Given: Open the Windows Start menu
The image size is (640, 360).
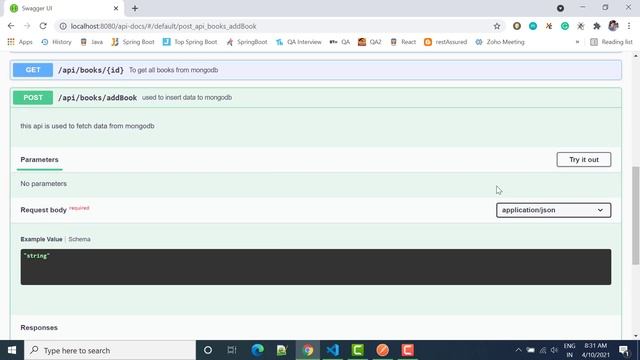Looking at the screenshot, I should pyautogui.click(x=12, y=350).
